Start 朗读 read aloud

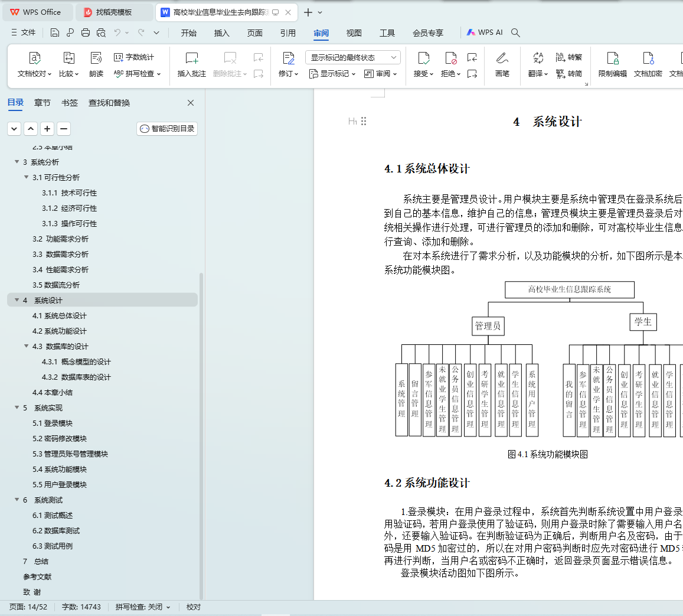point(96,65)
